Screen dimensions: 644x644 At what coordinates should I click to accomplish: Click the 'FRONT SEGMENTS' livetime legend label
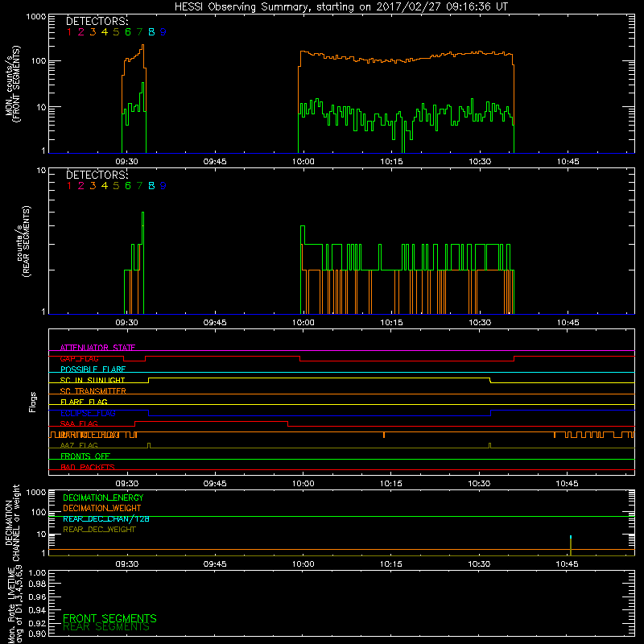point(109,618)
